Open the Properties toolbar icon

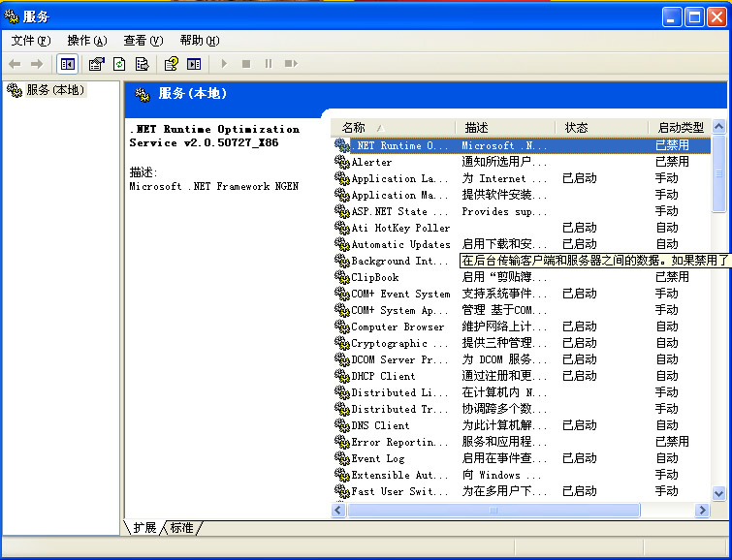coord(96,64)
